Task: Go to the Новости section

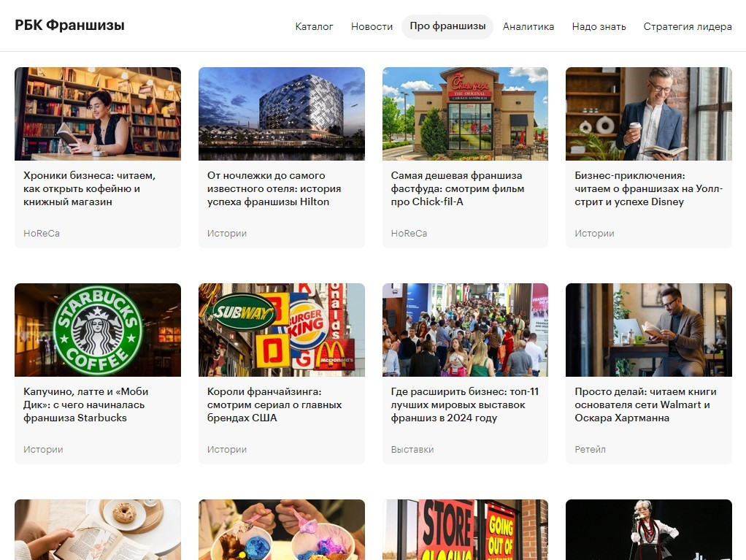Action: click(x=372, y=26)
